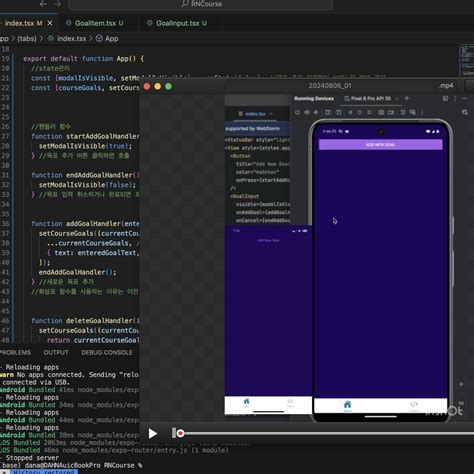Go back with the editor navigation left arrow

[x=43, y=4]
